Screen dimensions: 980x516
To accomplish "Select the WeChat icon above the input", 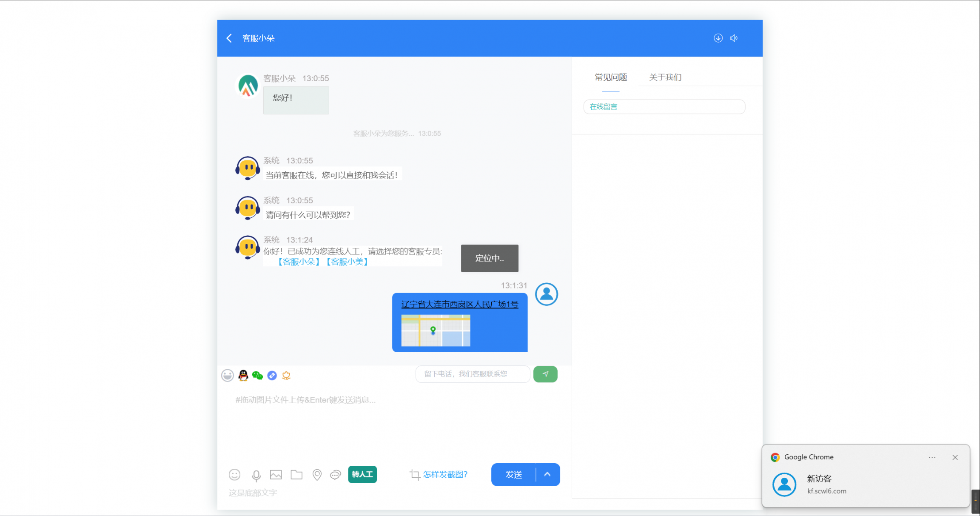I will pyautogui.click(x=257, y=375).
